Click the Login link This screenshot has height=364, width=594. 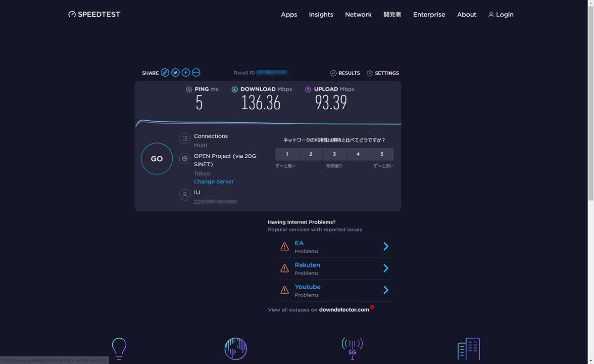point(504,15)
